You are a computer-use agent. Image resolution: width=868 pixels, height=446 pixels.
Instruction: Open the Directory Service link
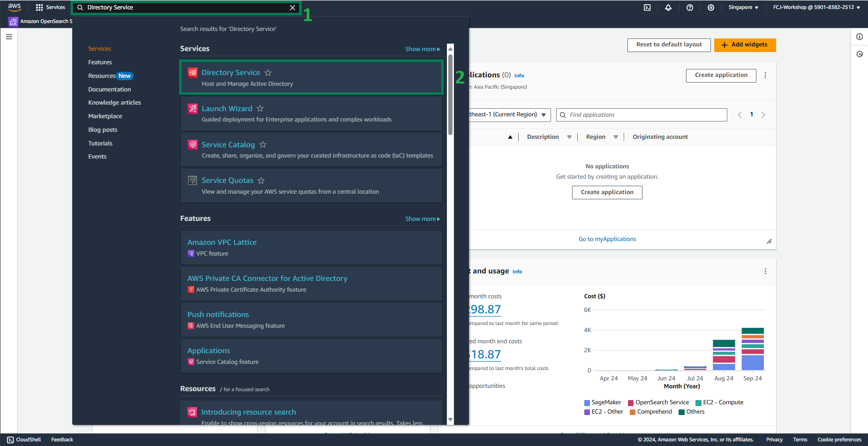(231, 73)
